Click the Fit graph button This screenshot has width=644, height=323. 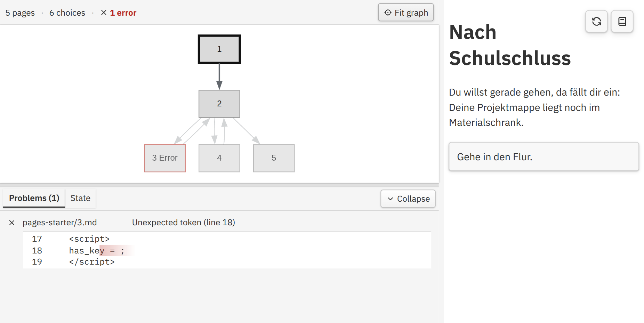point(406,13)
